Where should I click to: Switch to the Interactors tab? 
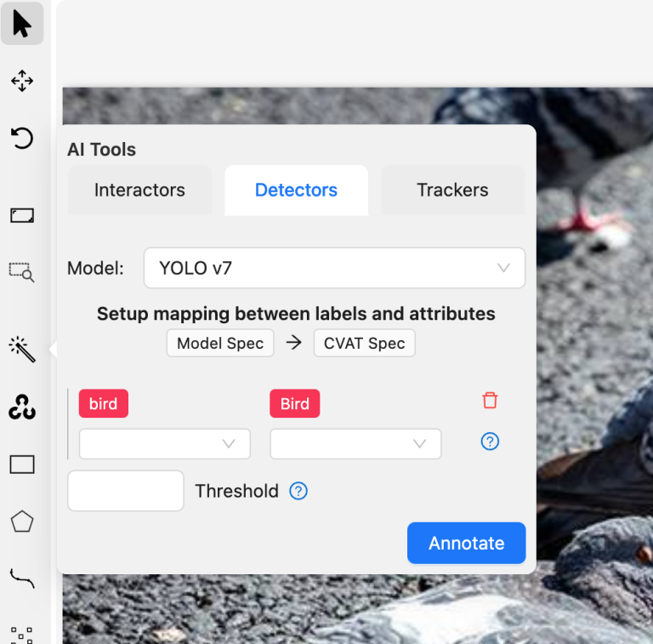coord(139,191)
